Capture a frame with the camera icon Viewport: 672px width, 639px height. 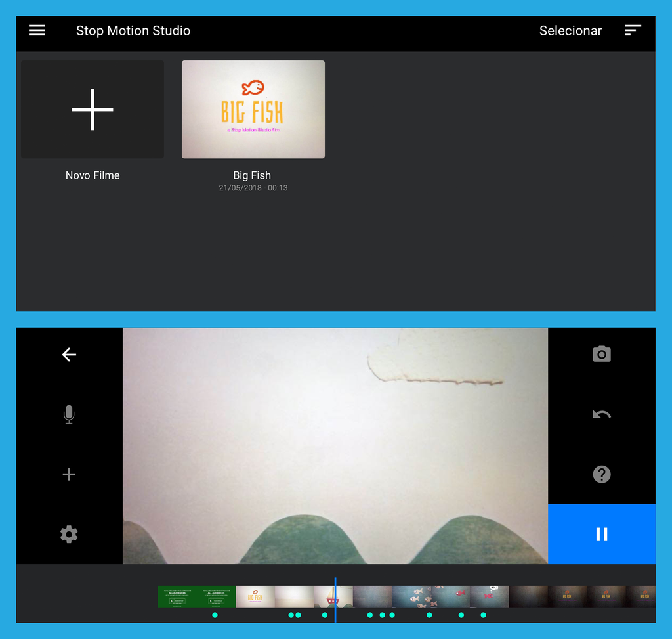[x=601, y=355]
